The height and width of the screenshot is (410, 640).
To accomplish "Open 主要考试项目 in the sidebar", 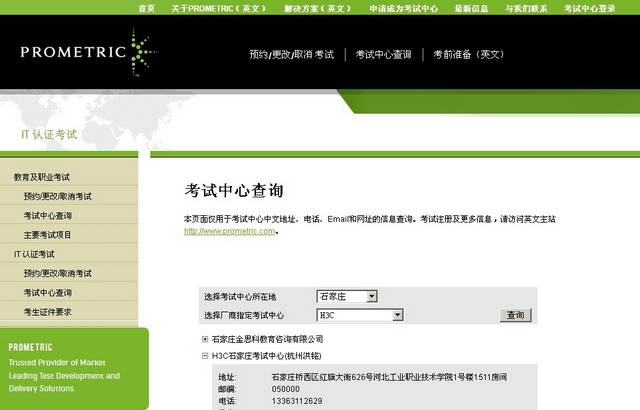I will tap(48, 235).
